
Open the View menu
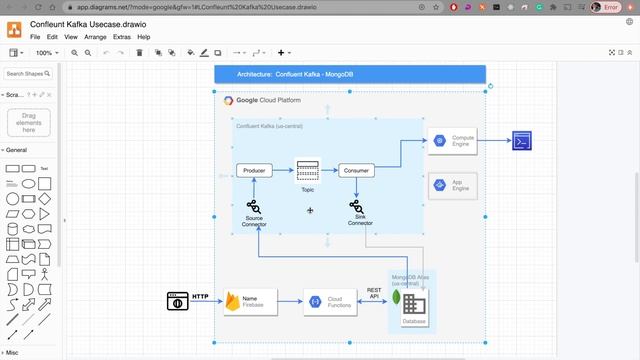coord(71,37)
